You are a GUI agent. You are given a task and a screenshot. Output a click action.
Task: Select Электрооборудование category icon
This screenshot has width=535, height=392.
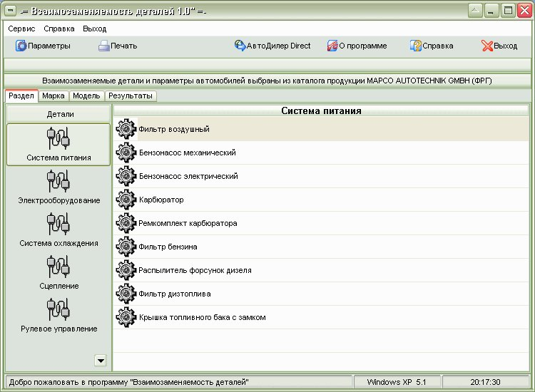point(58,181)
